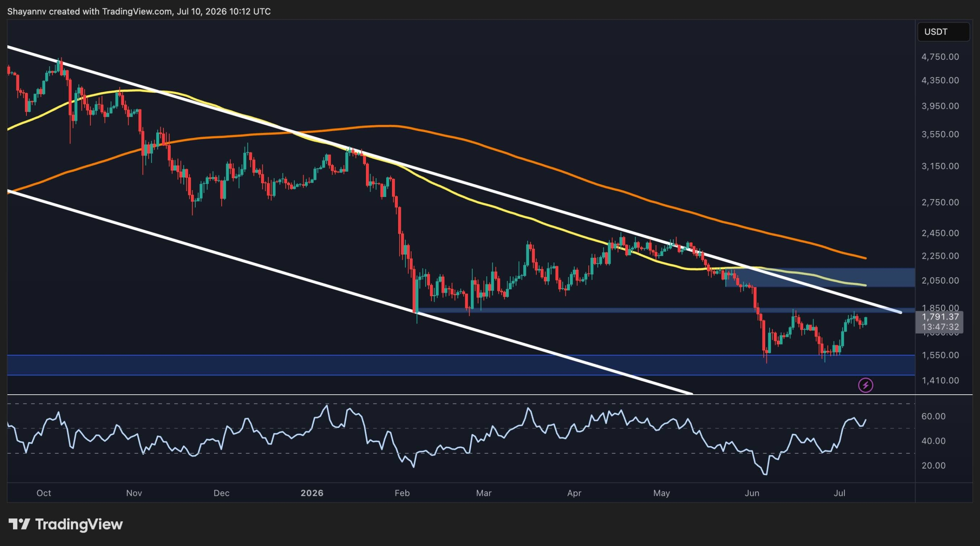Click the Jul label on time axis

coord(840,493)
